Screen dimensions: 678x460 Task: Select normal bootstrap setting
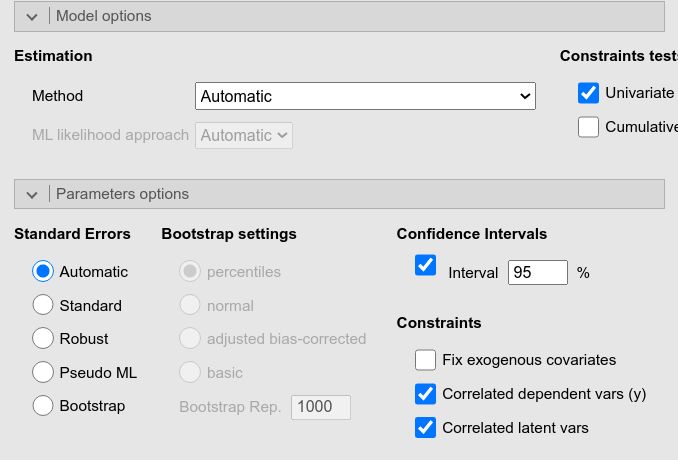(x=190, y=305)
